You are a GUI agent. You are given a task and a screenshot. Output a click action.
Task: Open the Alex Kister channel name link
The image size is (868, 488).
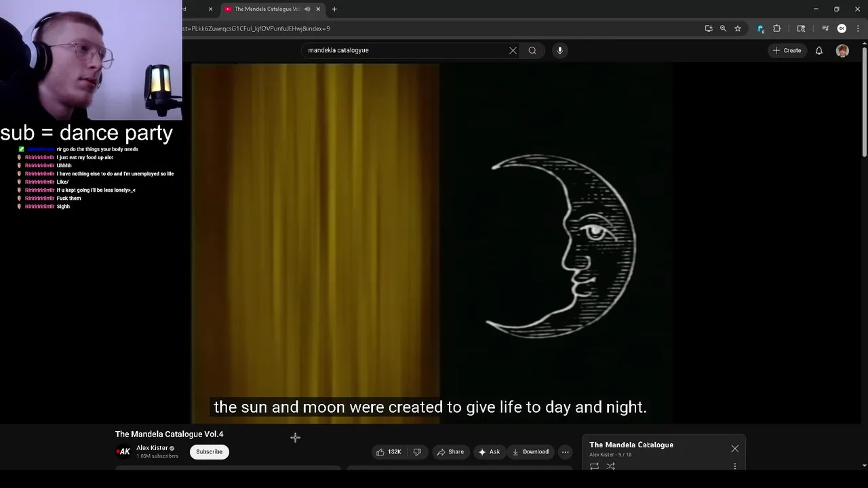[x=152, y=448]
